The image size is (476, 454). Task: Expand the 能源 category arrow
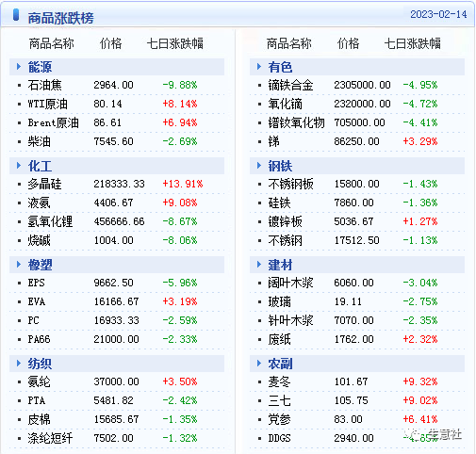tap(19, 67)
